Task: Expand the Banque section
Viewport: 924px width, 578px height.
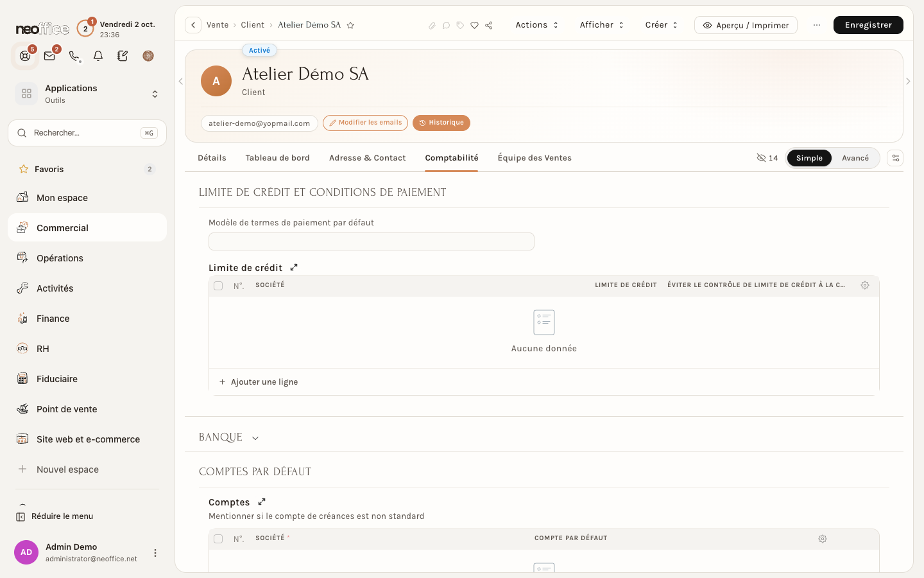Action: (229, 437)
